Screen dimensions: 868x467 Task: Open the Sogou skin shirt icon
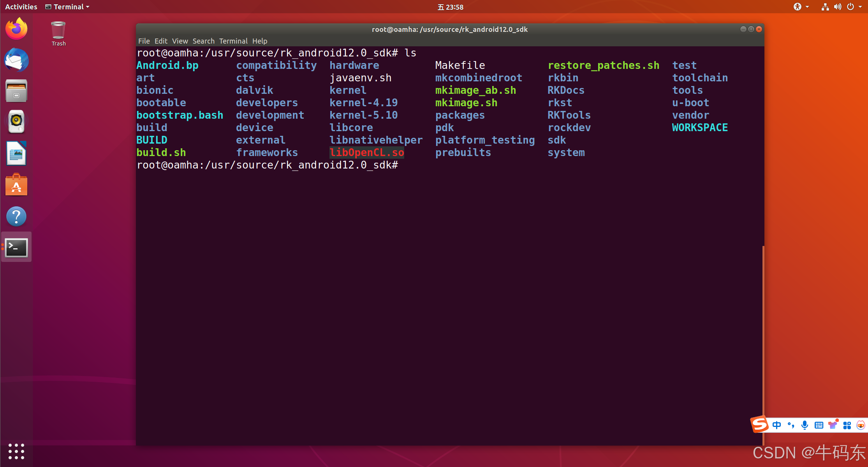click(833, 425)
